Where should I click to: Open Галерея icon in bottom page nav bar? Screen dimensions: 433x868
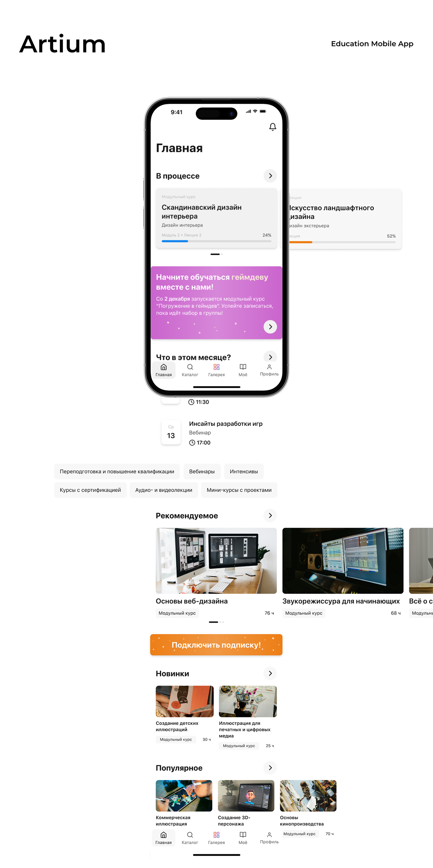tap(216, 835)
